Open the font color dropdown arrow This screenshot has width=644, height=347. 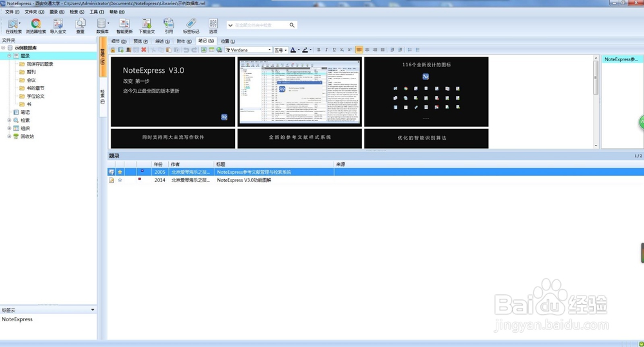(299, 50)
